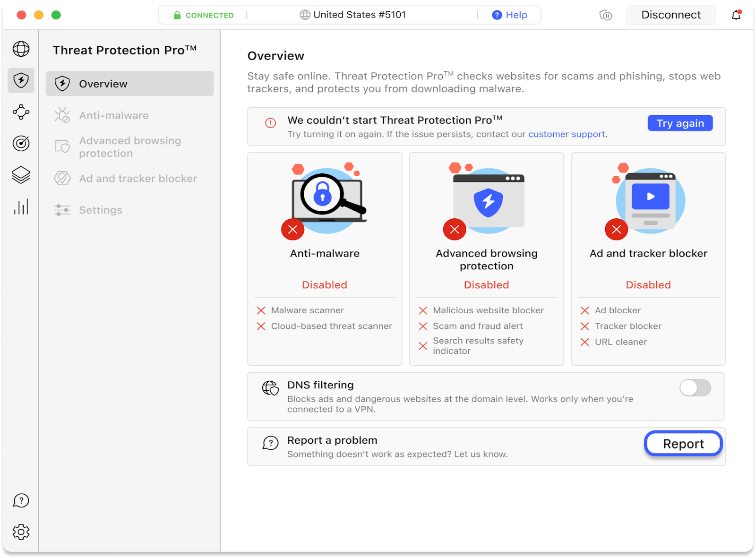Select the Threat Protection Pro shield icon
The height and width of the screenshot is (558, 756).
pyautogui.click(x=21, y=80)
